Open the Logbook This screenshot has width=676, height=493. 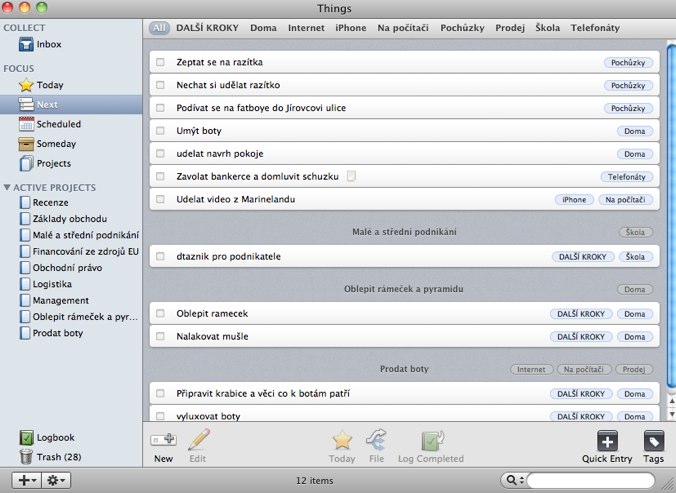point(28,438)
